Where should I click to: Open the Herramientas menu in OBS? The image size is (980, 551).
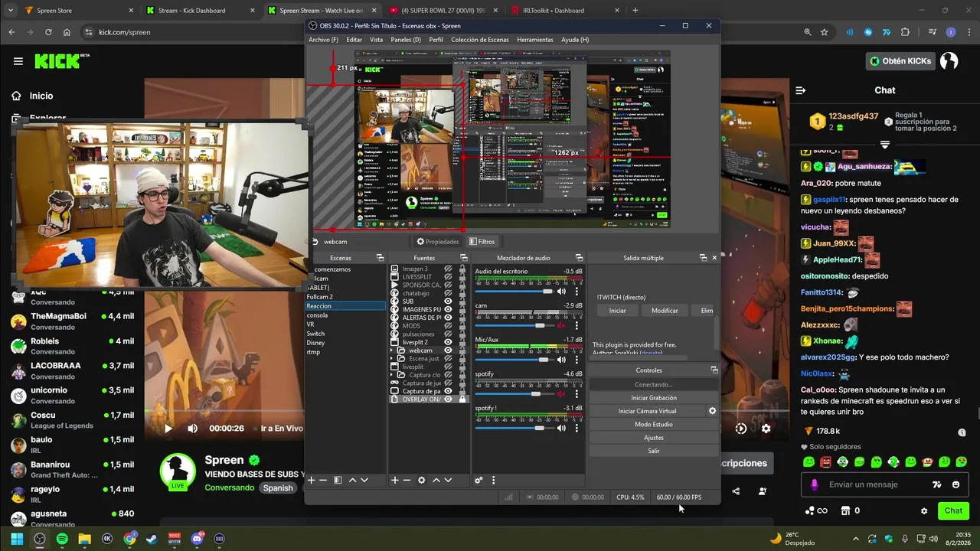pyautogui.click(x=535, y=40)
